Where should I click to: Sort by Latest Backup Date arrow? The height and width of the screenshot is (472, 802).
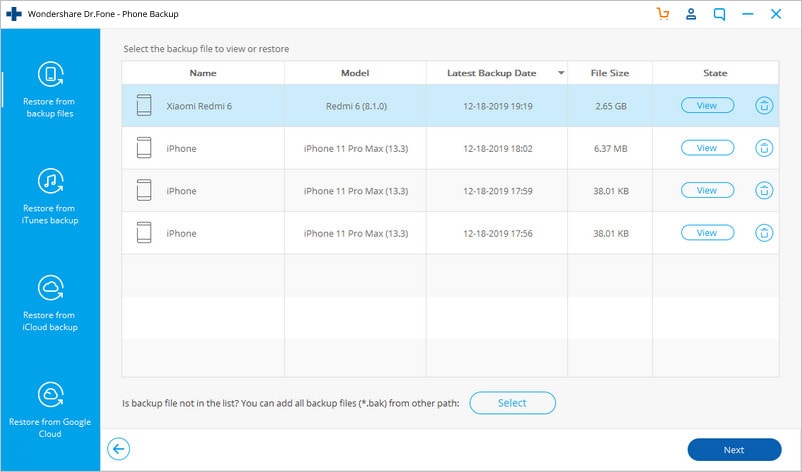coord(561,74)
